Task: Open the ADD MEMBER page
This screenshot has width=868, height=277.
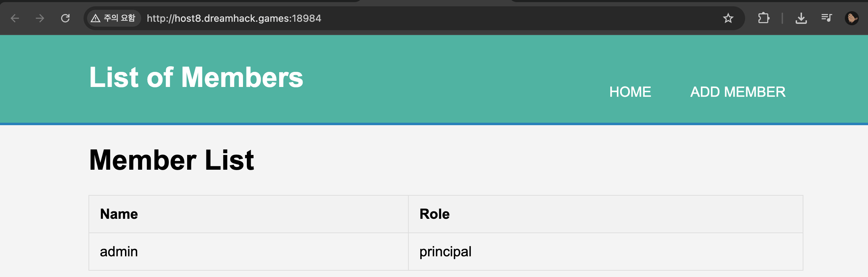Action: pos(738,92)
